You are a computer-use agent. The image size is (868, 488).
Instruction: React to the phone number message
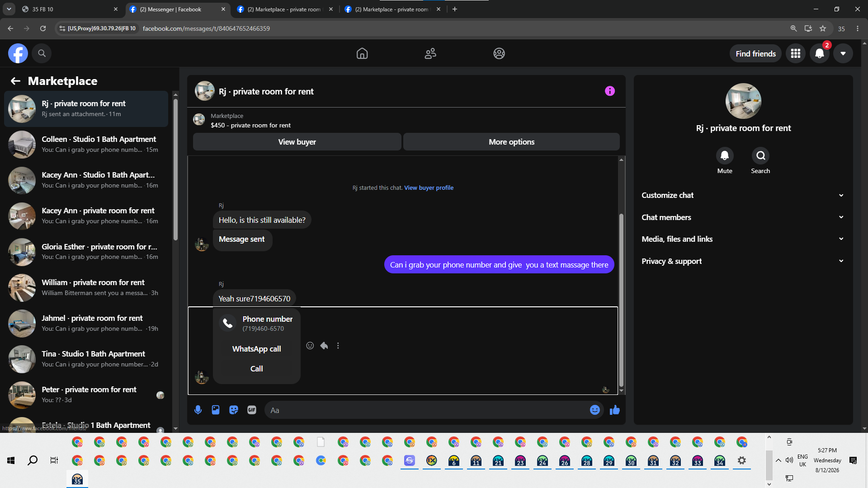(310, 346)
